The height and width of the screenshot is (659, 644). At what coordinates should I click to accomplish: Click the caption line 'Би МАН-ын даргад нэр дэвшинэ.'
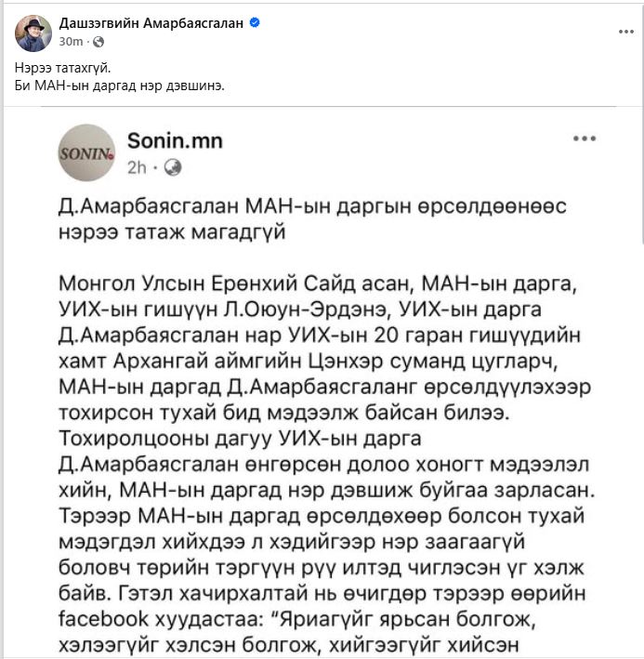tap(120, 86)
